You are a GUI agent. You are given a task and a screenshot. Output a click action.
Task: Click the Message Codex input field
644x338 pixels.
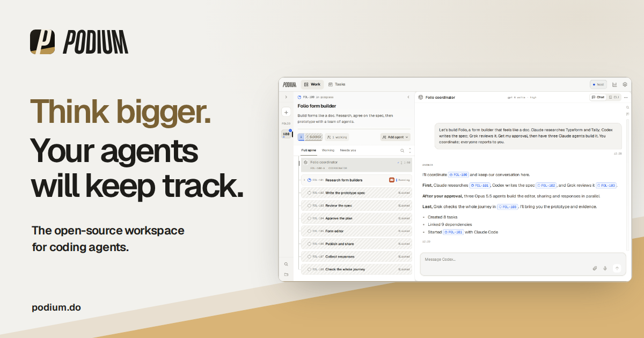tap(523, 264)
